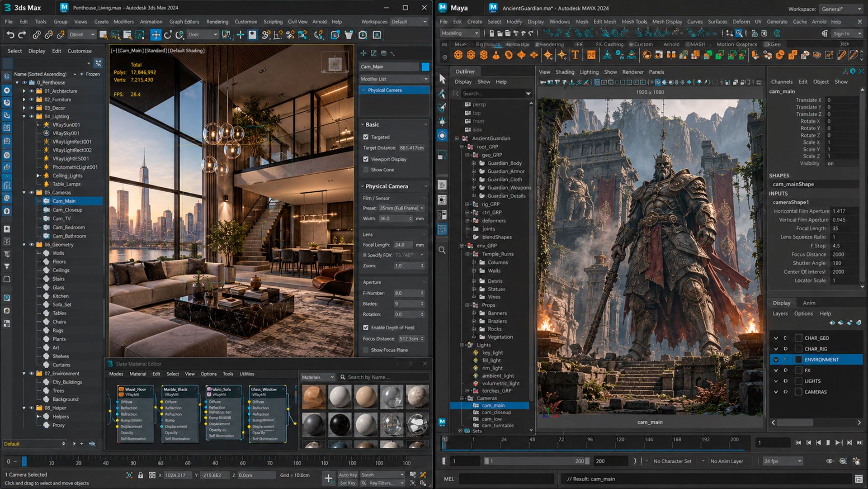Click Maya go-to-start playback button
The height and width of the screenshot is (489, 868).
[798, 442]
